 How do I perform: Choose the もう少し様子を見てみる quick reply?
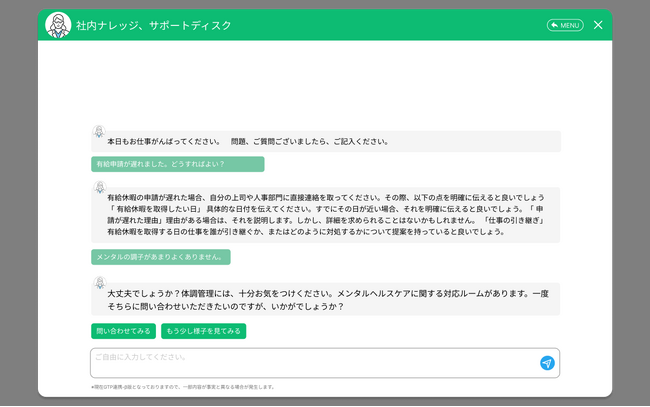203,331
